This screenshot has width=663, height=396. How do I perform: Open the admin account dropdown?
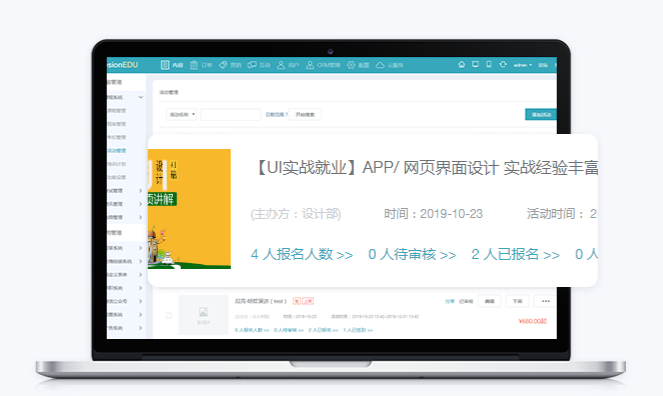coord(523,65)
